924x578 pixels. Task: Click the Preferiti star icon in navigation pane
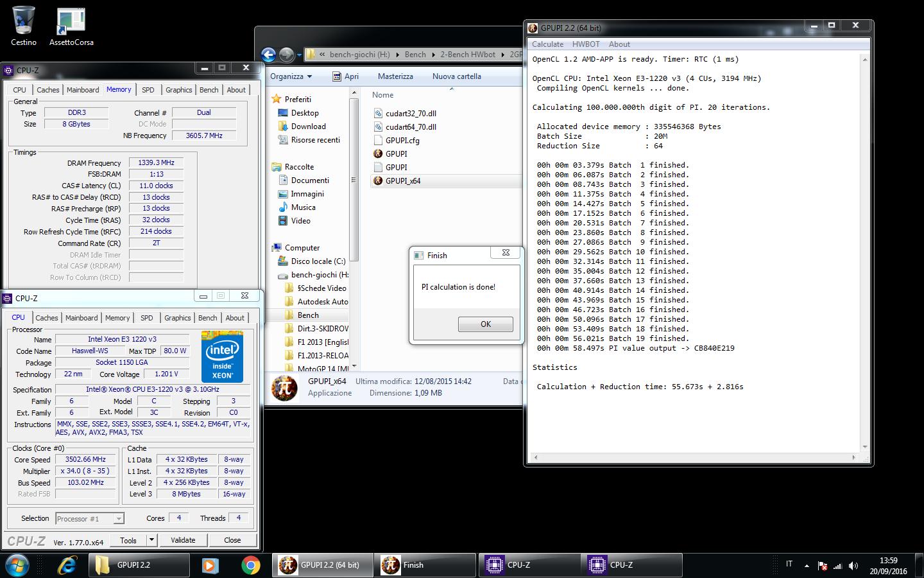(x=276, y=99)
